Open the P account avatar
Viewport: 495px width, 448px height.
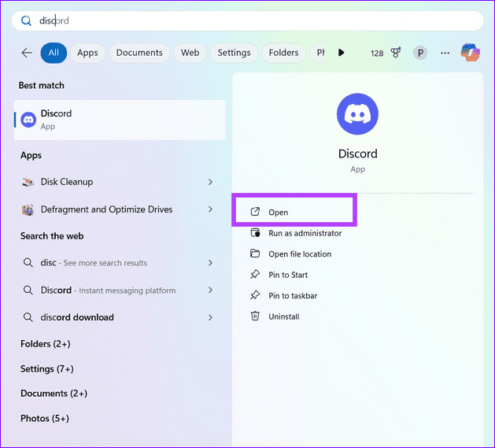click(x=420, y=53)
